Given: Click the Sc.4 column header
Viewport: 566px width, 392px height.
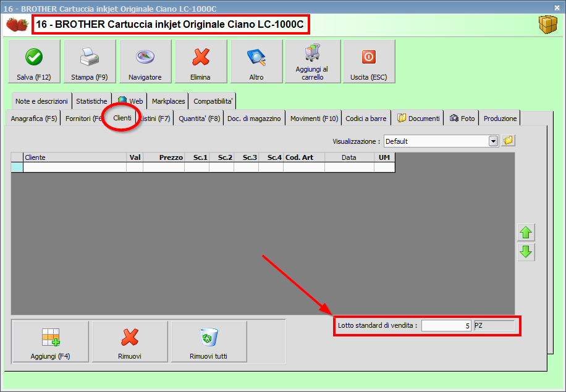Looking at the screenshot, I should 271,157.
